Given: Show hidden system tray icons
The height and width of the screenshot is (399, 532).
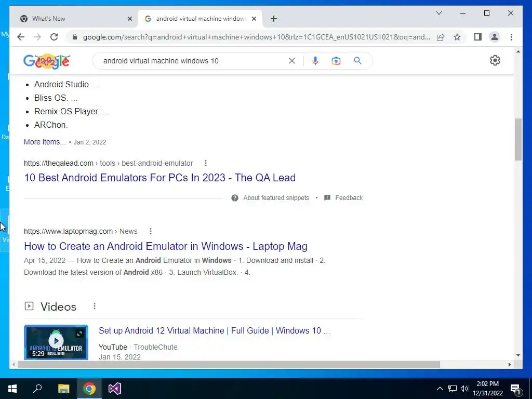Looking at the screenshot, I should 440,389.
